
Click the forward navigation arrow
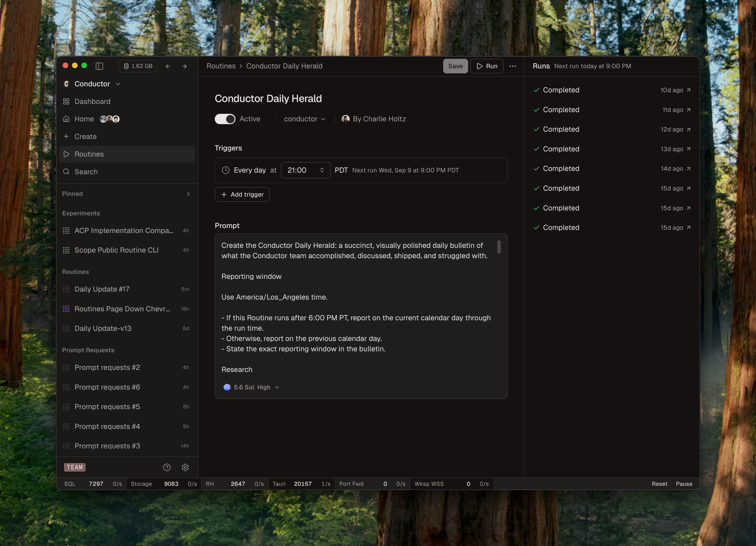coord(184,66)
